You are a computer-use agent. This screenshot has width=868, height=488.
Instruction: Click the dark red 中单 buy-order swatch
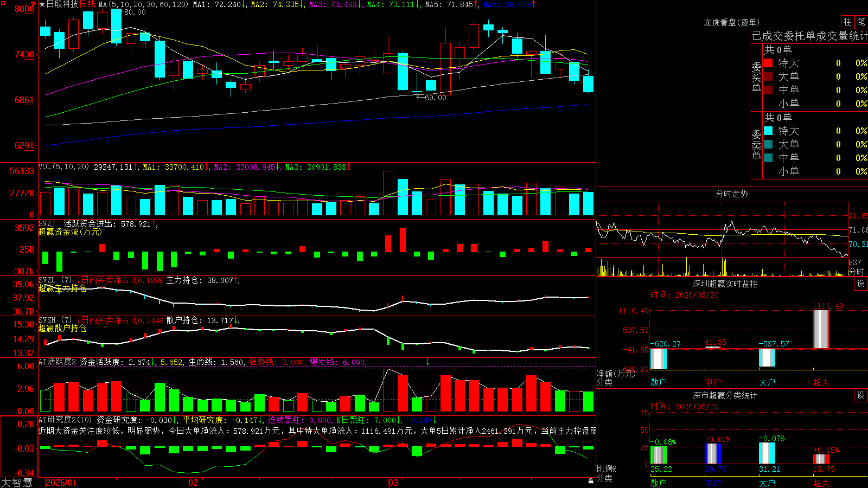point(768,90)
